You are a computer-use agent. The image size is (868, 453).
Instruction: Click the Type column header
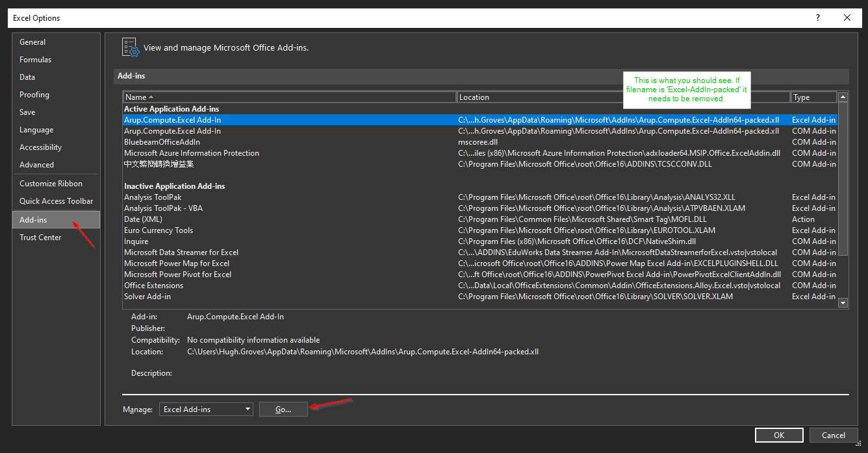(813, 97)
